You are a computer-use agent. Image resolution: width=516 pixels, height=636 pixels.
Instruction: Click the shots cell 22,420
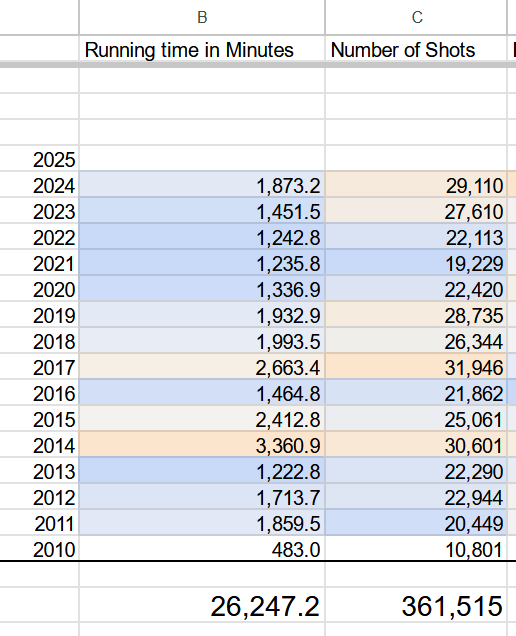416,289
